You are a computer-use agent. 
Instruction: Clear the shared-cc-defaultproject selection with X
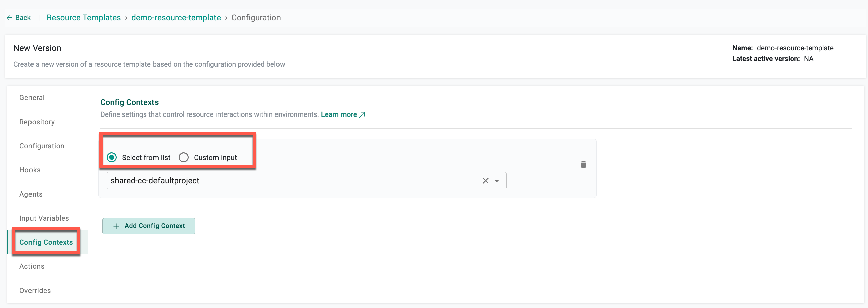(485, 181)
